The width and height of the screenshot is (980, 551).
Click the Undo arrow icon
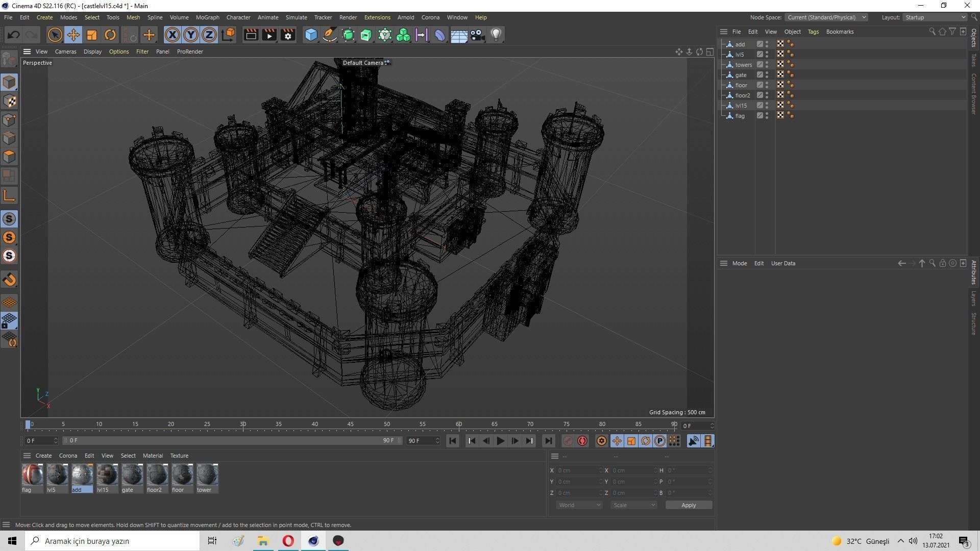[14, 35]
